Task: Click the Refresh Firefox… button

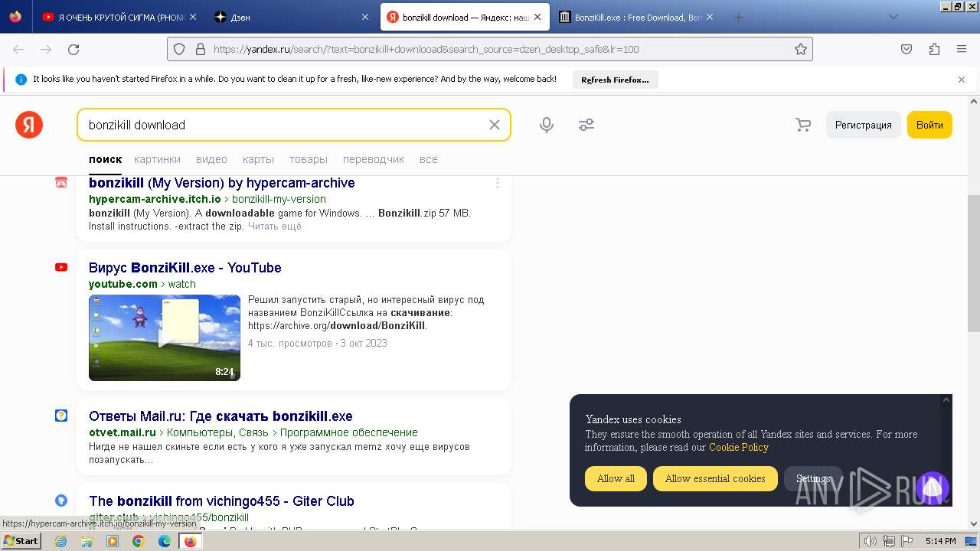Action: coord(615,80)
